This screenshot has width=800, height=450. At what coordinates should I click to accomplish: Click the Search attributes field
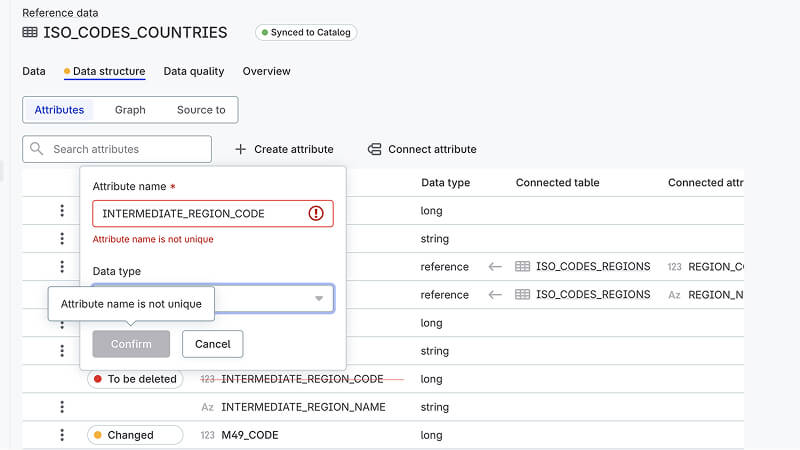click(x=117, y=149)
